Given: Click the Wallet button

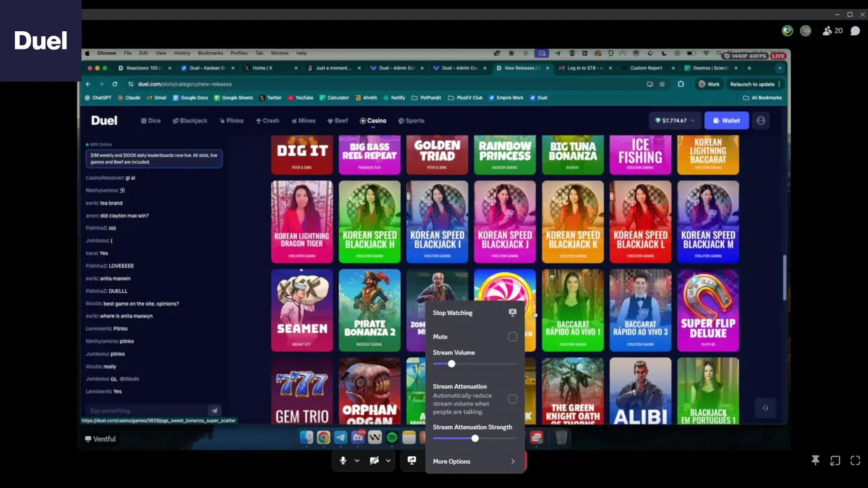Looking at the screenshot, I should tap(726, 121).
